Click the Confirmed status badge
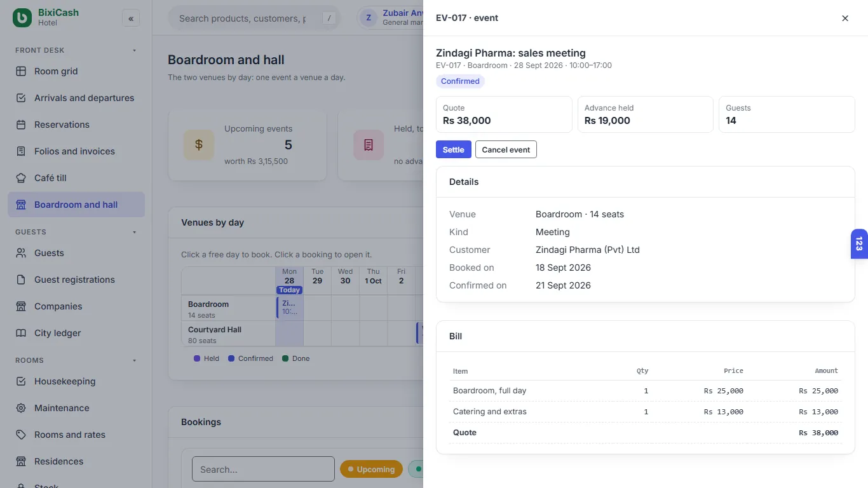The image size is (868, 488). click(460, 81)
